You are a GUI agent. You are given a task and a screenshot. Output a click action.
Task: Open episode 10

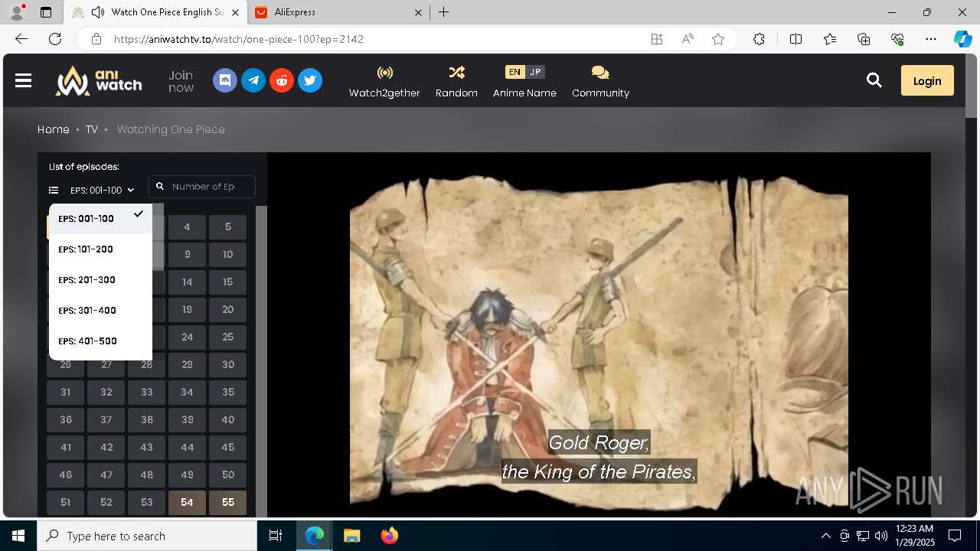(x=228, y=255)
